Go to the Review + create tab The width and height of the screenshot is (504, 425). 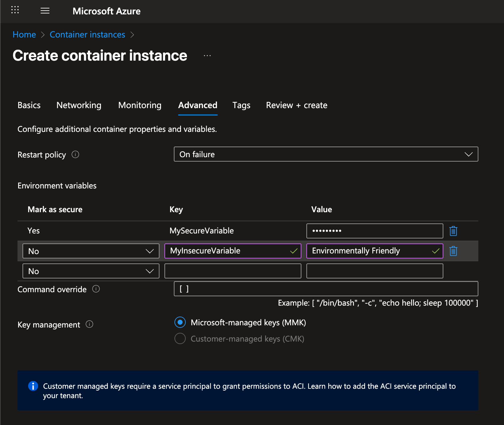[296, 105]
